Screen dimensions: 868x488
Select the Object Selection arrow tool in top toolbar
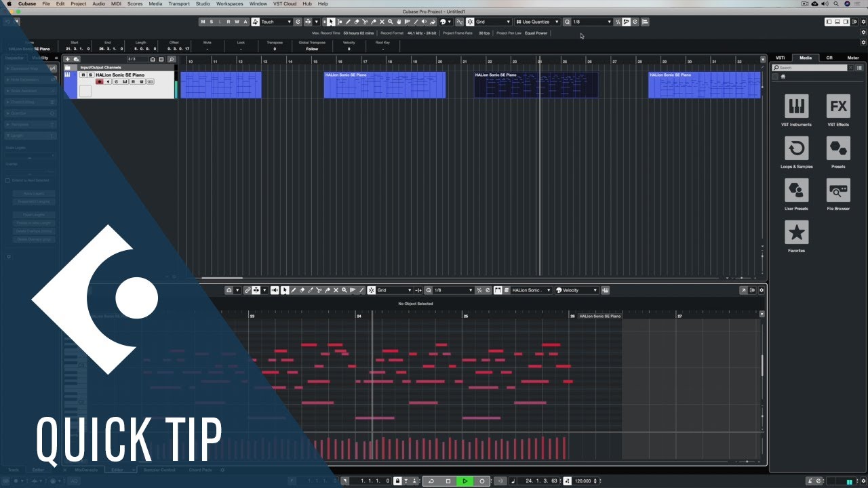[331, 22]
